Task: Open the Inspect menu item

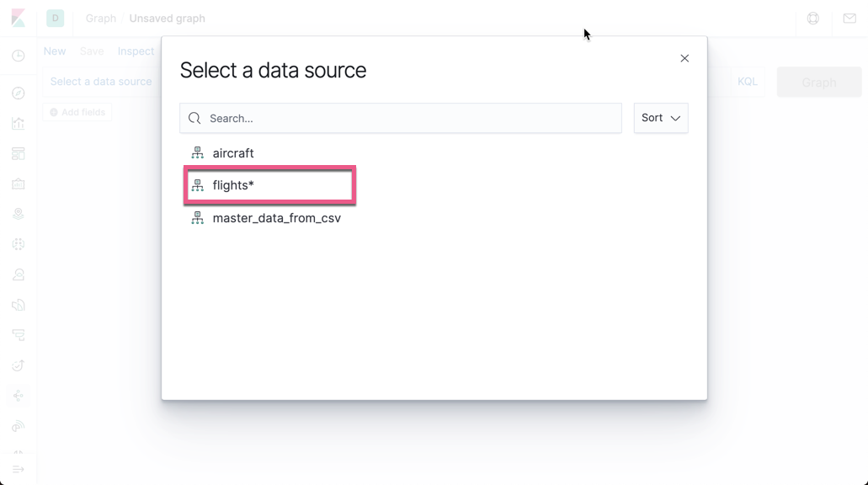Action: click(x=136, y=51)
